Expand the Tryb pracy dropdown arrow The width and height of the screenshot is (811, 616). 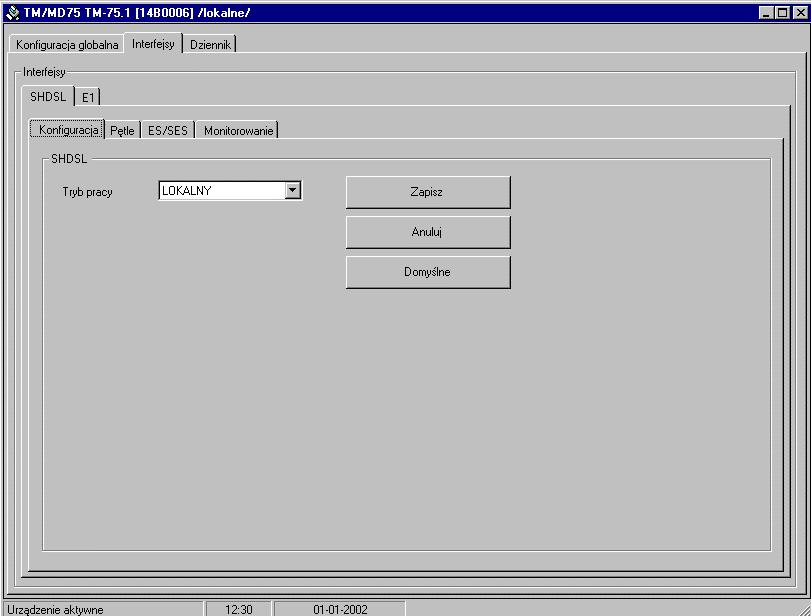tap(293, 190)
